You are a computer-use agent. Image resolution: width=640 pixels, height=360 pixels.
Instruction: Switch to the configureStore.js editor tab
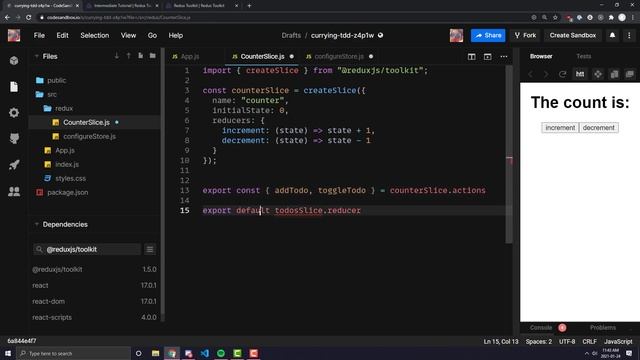click(x=340, y=56)
